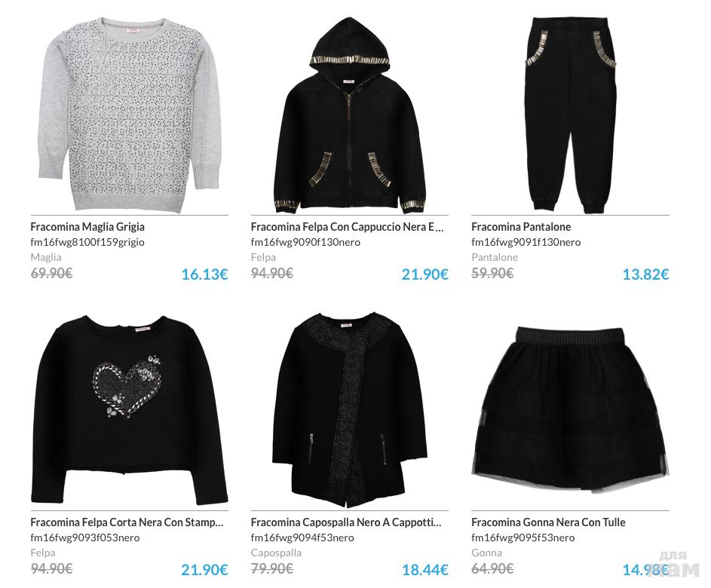Select the 16.13€ sale price

coord(204,274)
